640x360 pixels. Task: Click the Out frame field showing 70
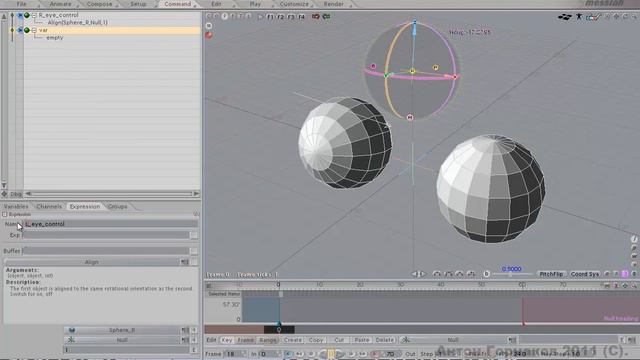391,354
